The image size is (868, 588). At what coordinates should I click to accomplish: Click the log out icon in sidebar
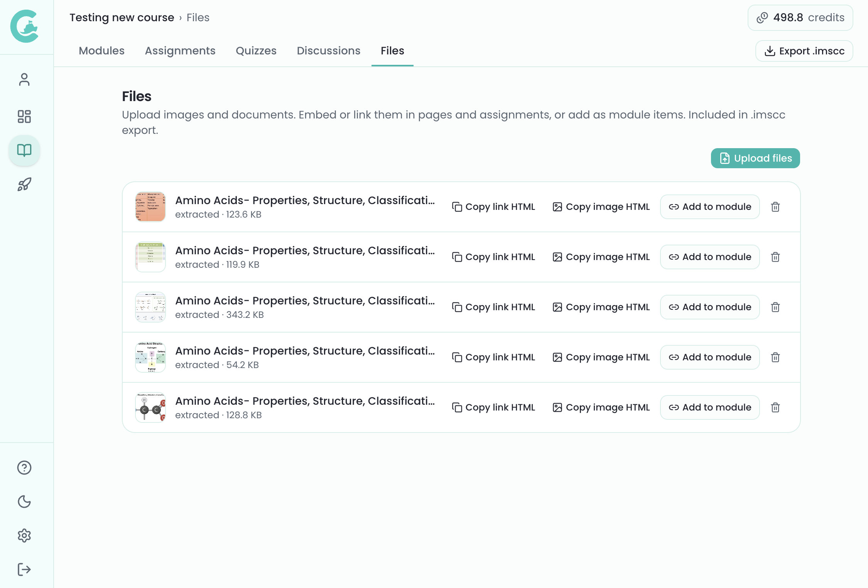pyautogui.click(x=24, y=569)
